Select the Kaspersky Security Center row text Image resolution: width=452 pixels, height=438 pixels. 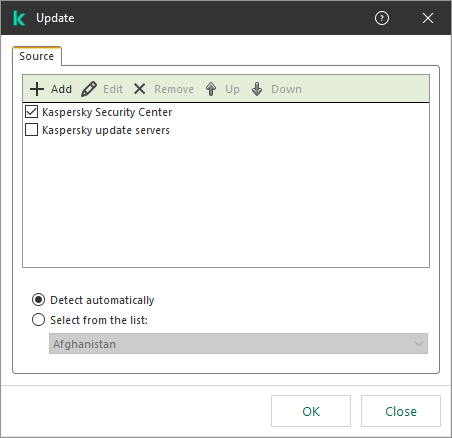coord(107,112)
